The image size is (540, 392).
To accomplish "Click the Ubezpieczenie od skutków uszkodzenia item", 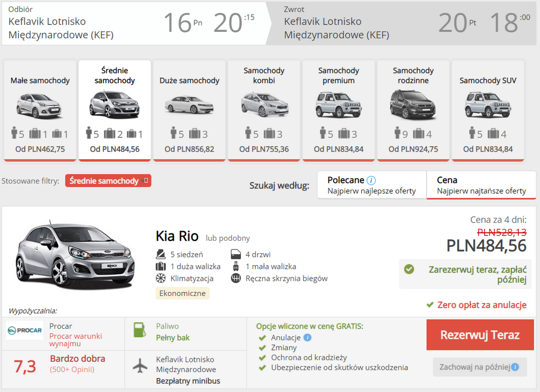I will (339, 368).
